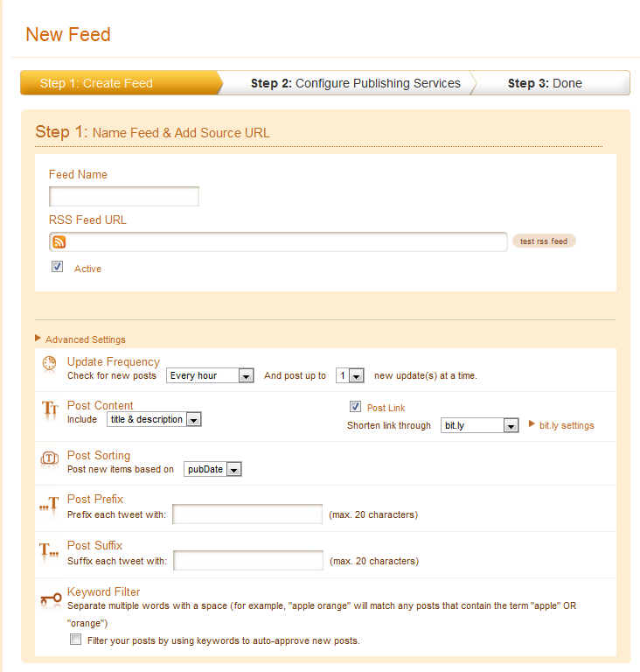Click the test rss feed button
The height and width of the screenshot is (672, 640).
point(544,241)
